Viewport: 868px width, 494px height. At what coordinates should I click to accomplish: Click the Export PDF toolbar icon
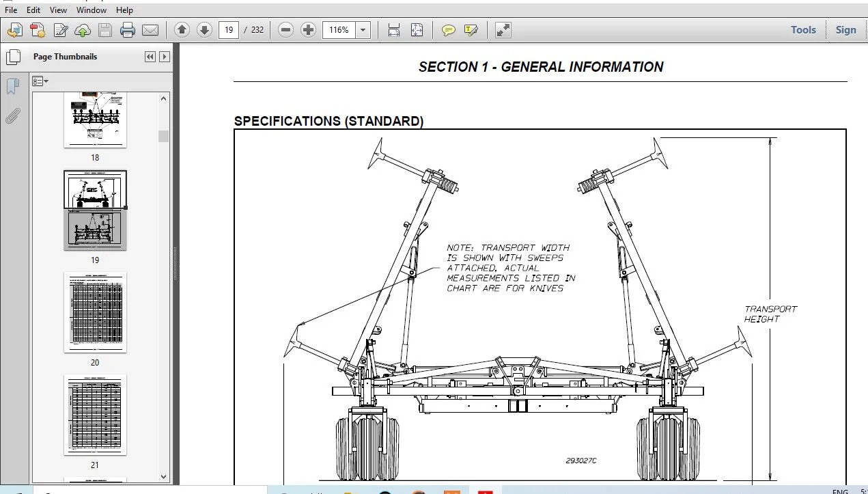click(38, 30)
